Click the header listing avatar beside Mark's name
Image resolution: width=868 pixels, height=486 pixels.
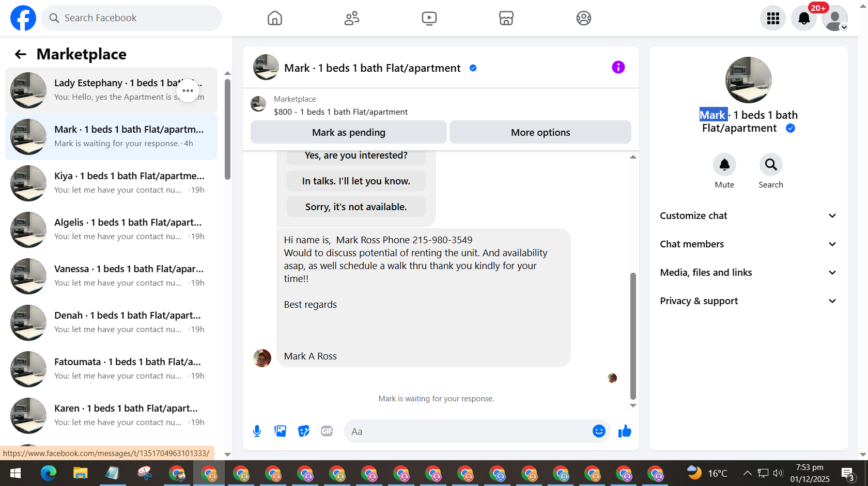click(266, 67)
